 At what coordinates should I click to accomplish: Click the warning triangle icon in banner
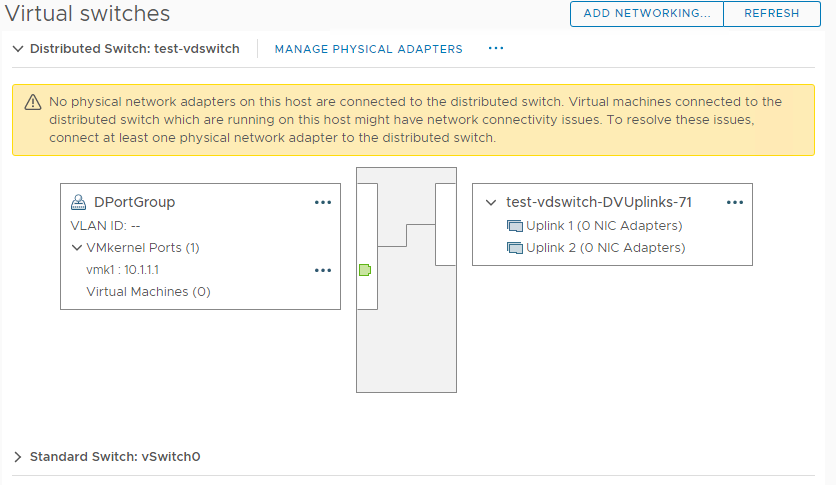(x=33, y=102)
